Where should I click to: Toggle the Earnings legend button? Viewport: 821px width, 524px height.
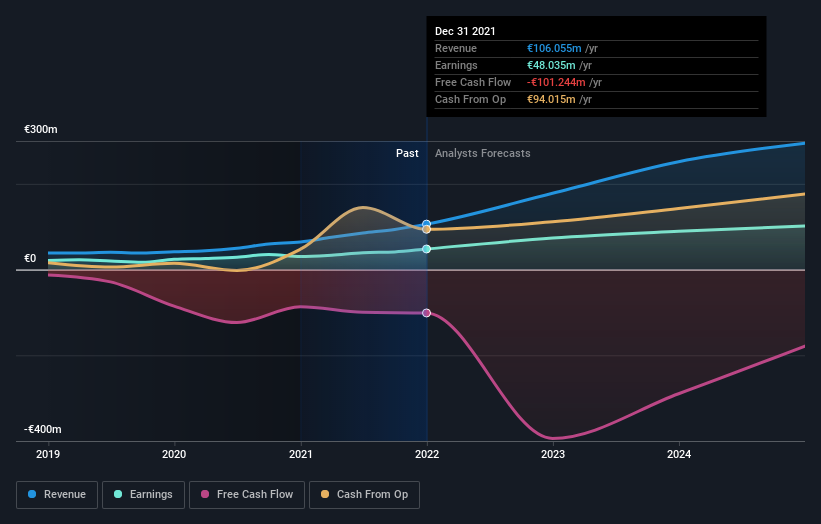(143, 495)
